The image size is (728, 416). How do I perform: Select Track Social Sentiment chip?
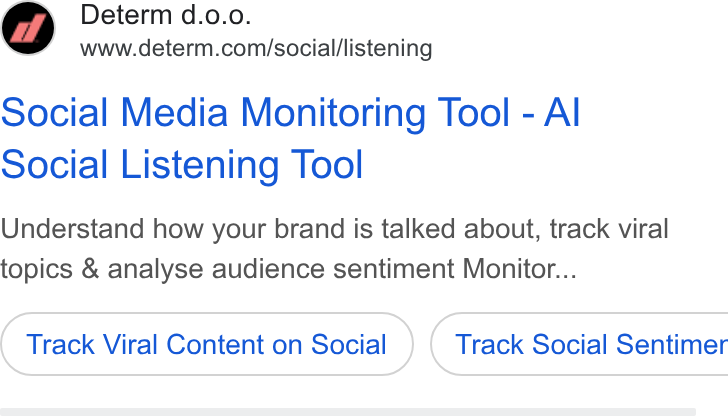[579, 344]
